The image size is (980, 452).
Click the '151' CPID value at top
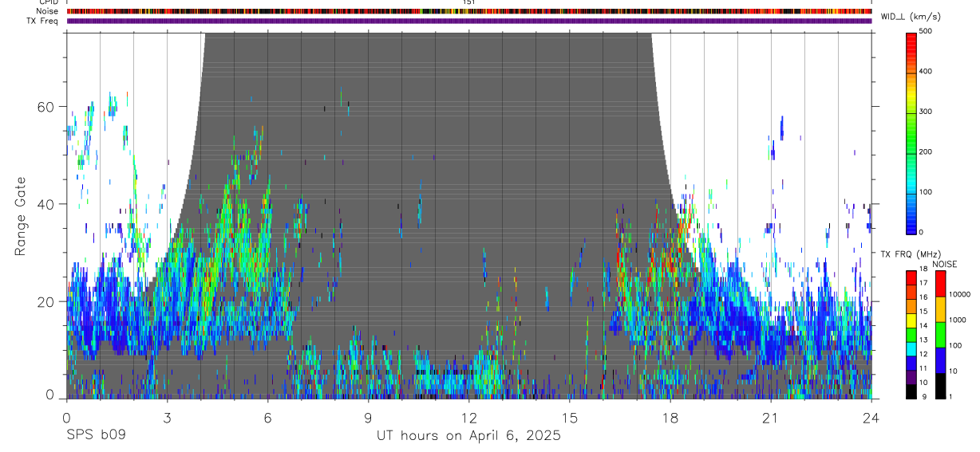point(468,3)
